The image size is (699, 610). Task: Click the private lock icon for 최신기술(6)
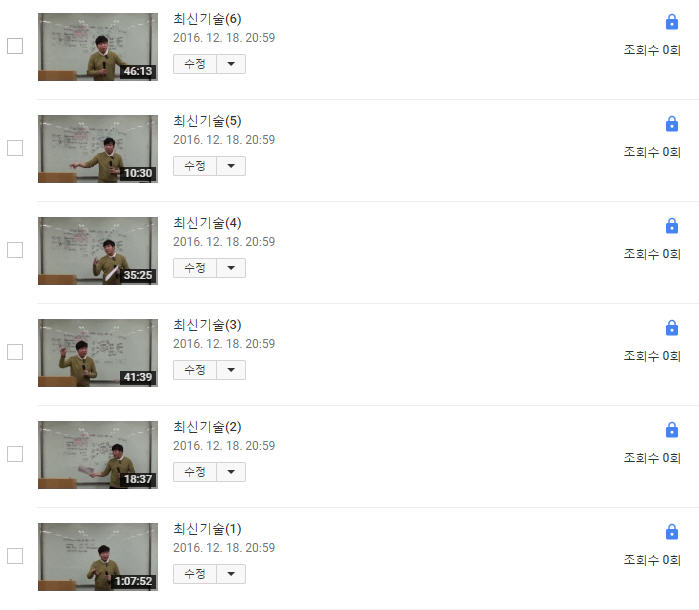[671, 21]
